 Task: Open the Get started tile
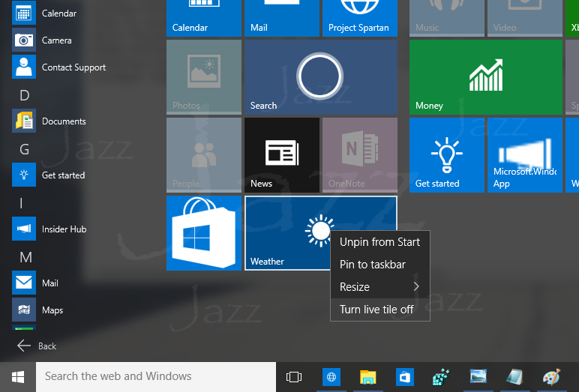[447, 155]
